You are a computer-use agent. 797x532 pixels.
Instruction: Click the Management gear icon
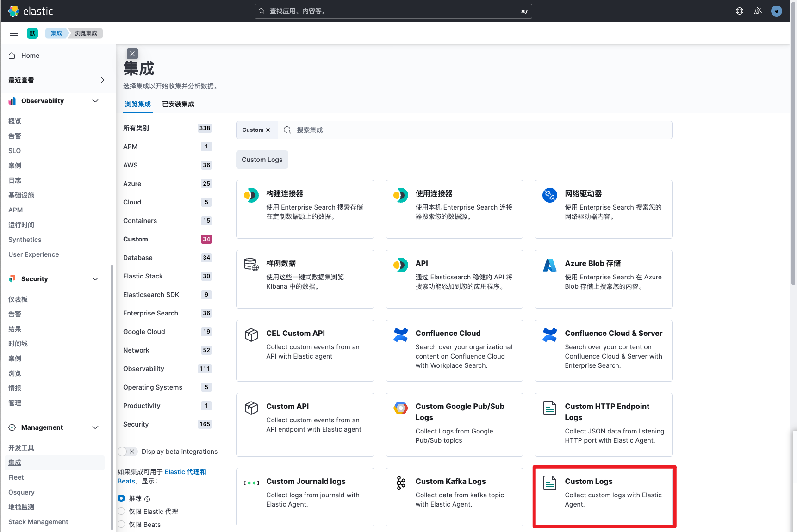tap(12, 427)
